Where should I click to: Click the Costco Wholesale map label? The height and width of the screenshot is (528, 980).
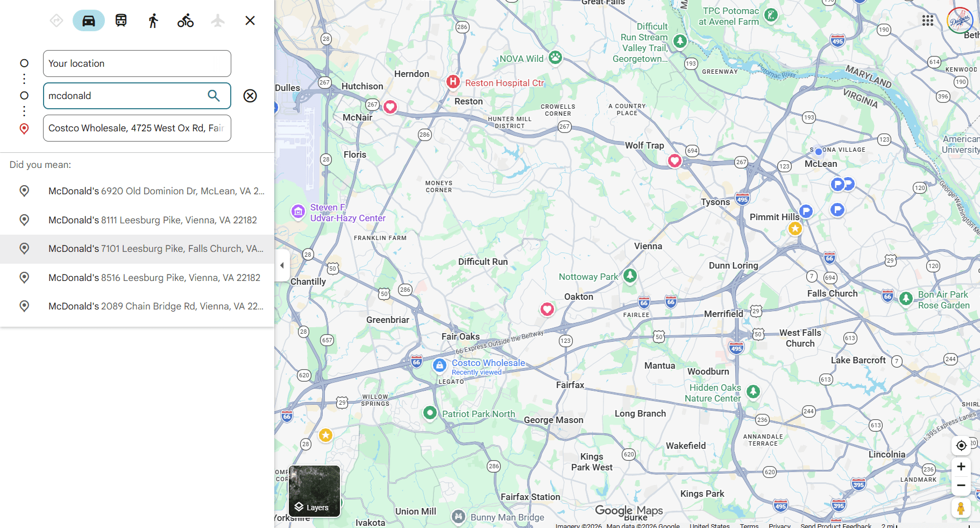click(x=488, y=363)
